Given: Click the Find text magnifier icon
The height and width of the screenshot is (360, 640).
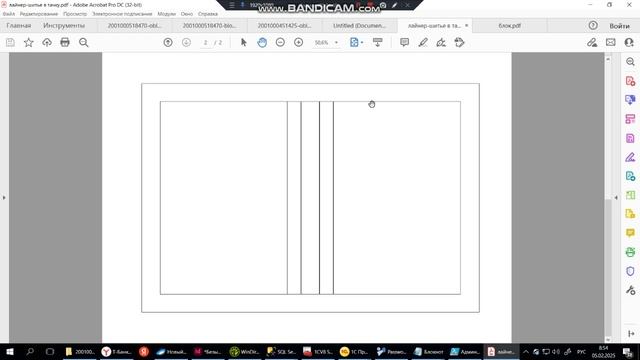Looking at the screenshot, I should pyautogui.click(x=84, y=42).
